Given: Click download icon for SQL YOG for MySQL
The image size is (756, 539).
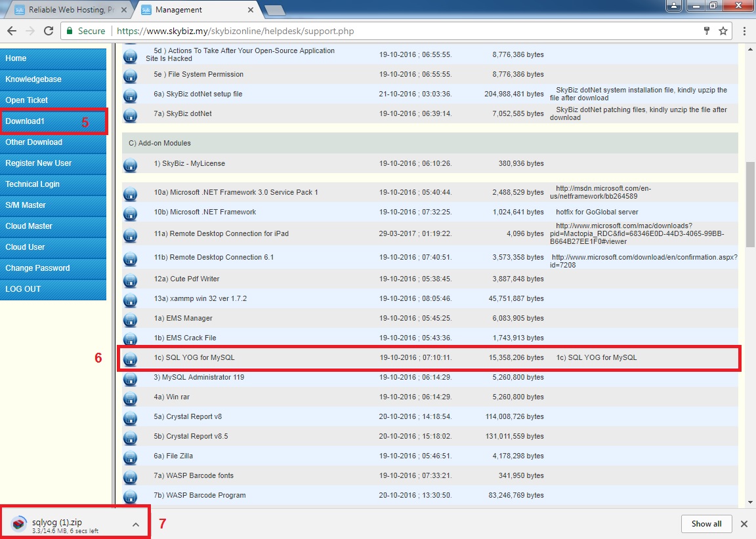Looking at the screenshot, I should pos(130,359).
